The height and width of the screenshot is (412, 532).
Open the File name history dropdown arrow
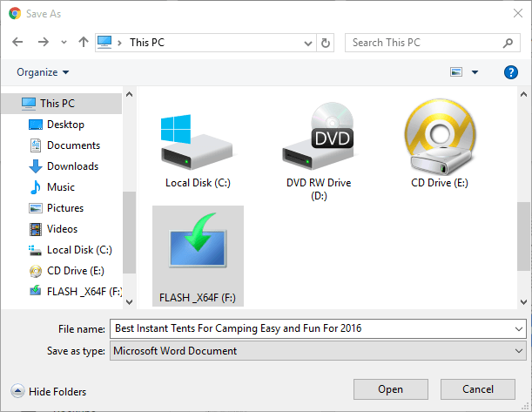click(x=518, y=328)
